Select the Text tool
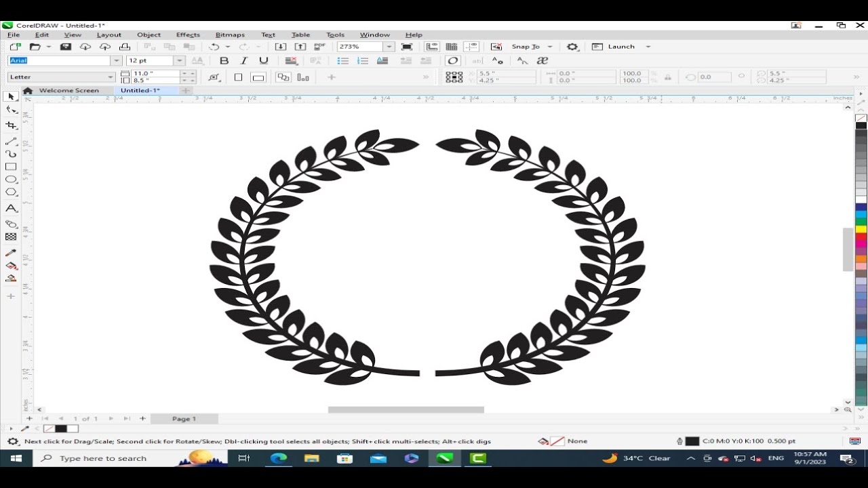Screen dimensions: 868x488 11,209
